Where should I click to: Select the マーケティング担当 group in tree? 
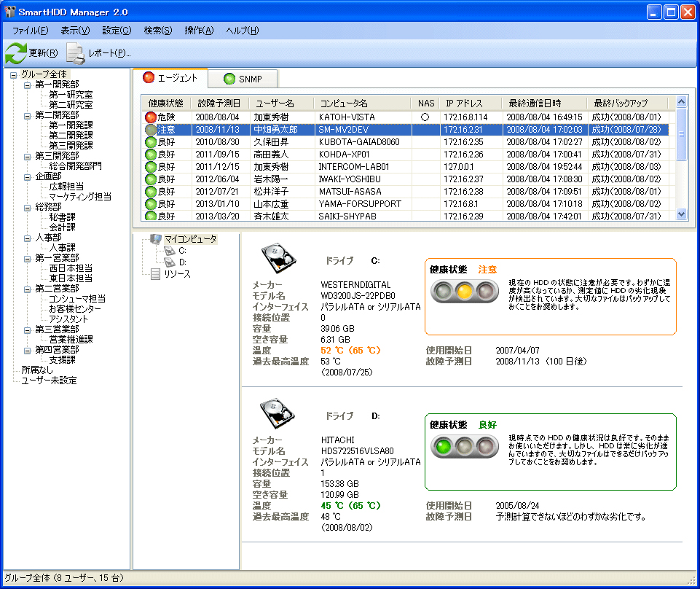[x=80, y=197]
